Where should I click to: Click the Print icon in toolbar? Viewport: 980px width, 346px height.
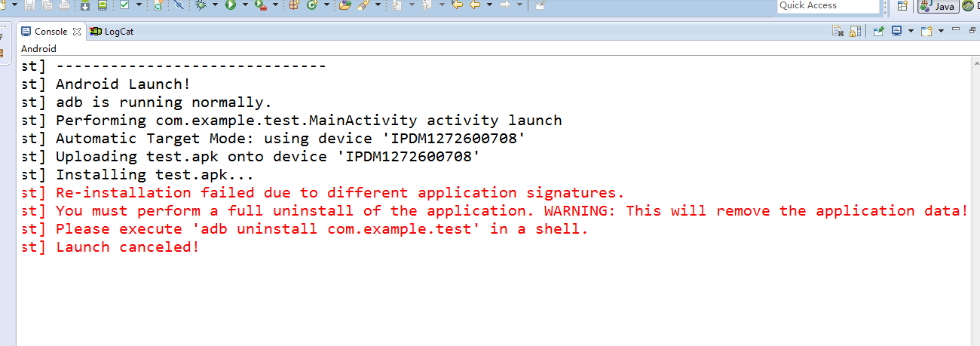coord(64,5)
